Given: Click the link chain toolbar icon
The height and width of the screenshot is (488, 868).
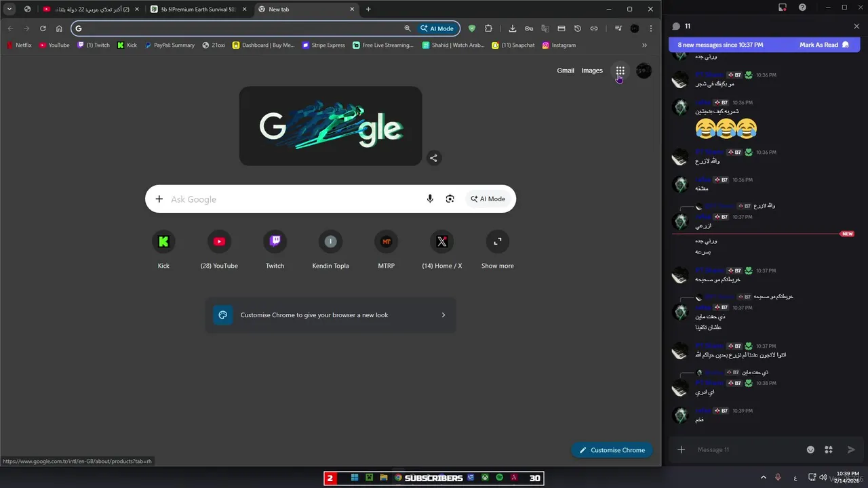Looking at the screenshot, I should pyautogui.click(x=594, y=28).
